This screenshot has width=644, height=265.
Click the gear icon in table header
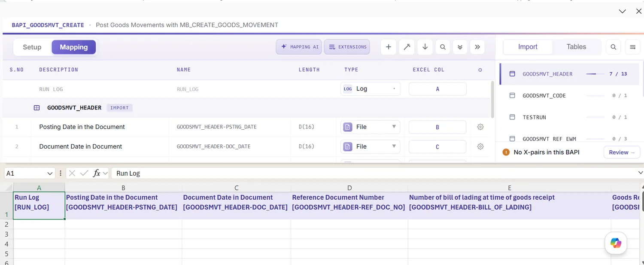coord(480,70)
